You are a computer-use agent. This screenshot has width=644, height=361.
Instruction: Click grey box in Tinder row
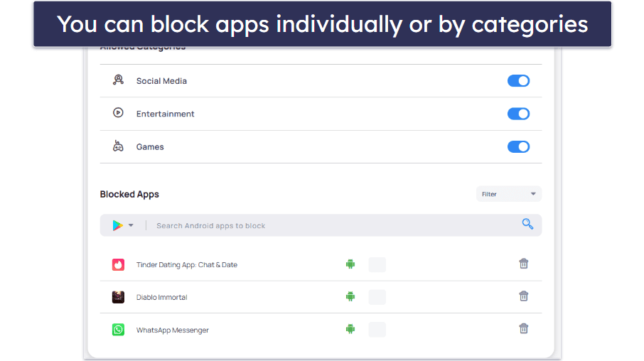(x=377, y=265)
